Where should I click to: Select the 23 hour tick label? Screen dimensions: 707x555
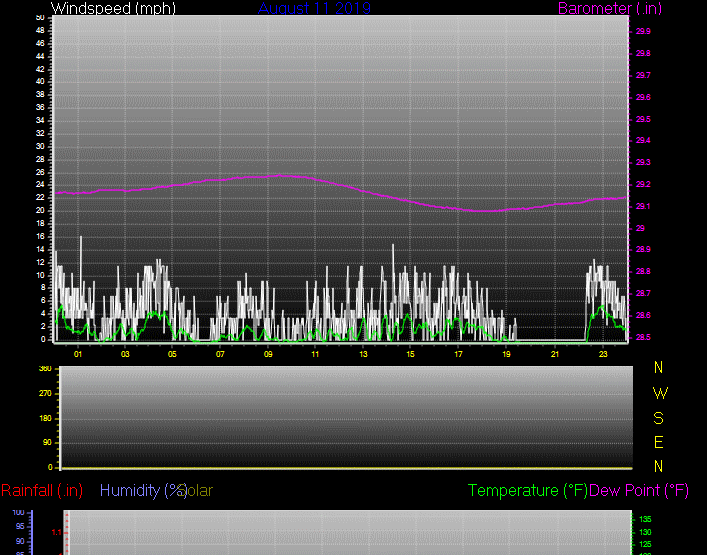point(603,354)
